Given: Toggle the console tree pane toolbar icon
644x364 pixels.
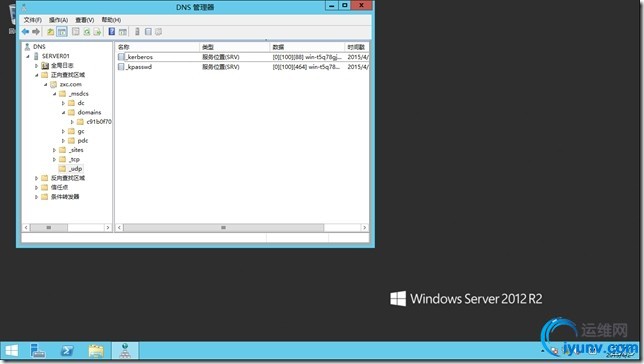Looking at the screenshot, I should click(62, 32).
